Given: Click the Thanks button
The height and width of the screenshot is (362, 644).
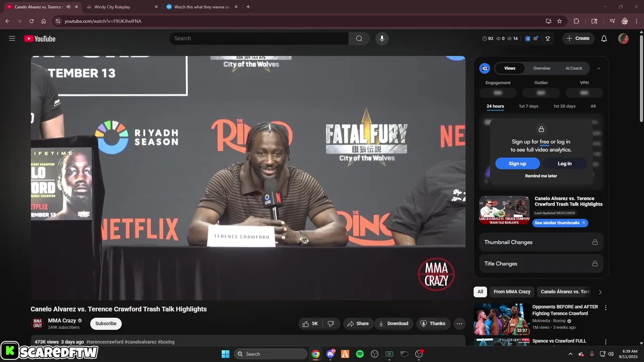Looking at the screenshot, I should [x=433, y=324].
